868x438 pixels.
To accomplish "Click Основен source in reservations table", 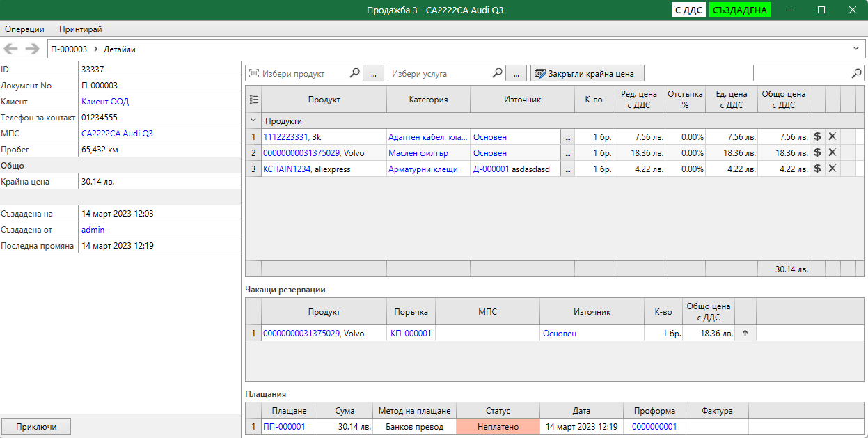I will (560, 334).
